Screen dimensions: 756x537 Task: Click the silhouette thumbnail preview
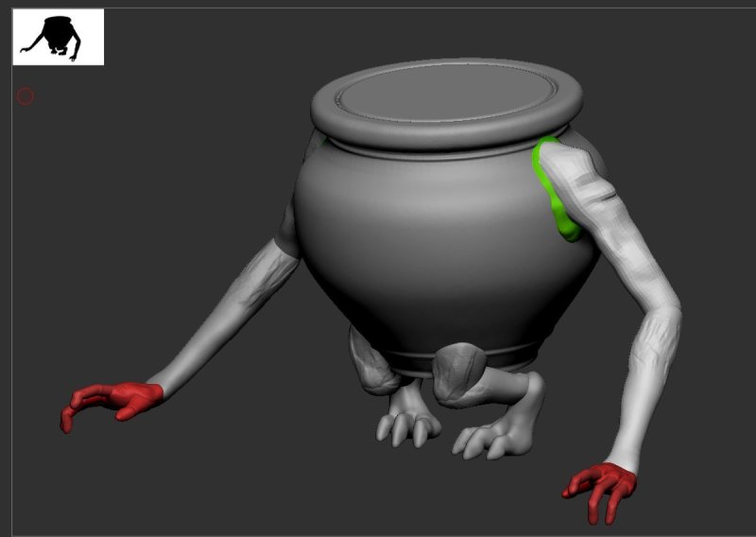tap(58, 37)
